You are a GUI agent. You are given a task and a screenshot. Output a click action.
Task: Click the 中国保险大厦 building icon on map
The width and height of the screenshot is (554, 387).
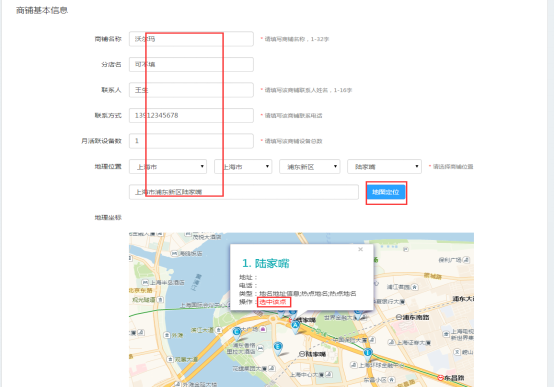[x=372, y=340]
